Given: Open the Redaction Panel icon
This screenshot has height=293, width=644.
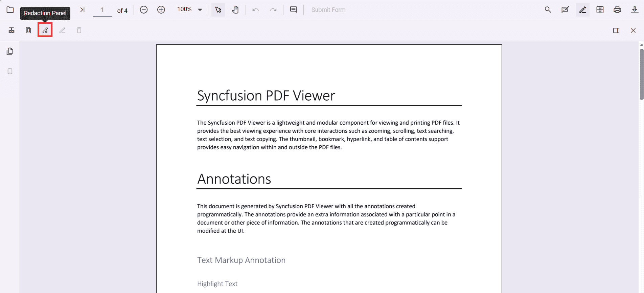Looking at the screenshot, I should tap(45, 30).
